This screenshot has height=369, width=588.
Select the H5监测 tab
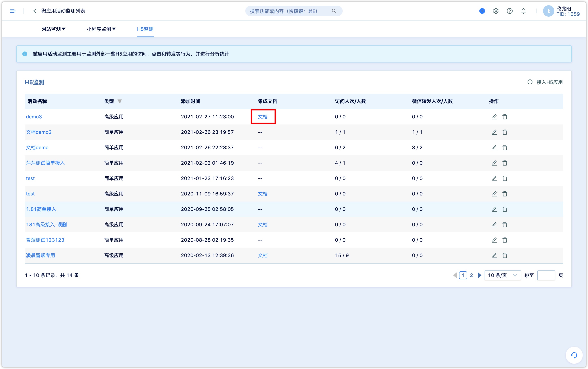point(145,29)
